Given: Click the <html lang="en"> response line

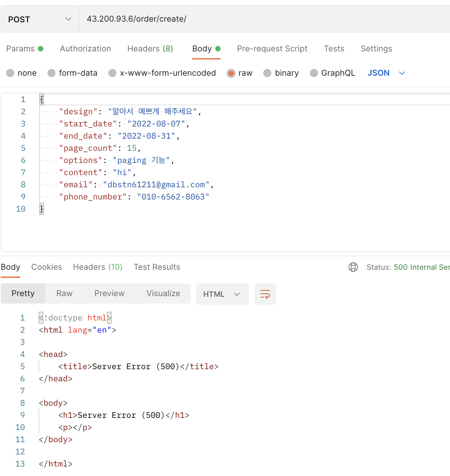Looking at the screenshot, I should tap(77, 330).
